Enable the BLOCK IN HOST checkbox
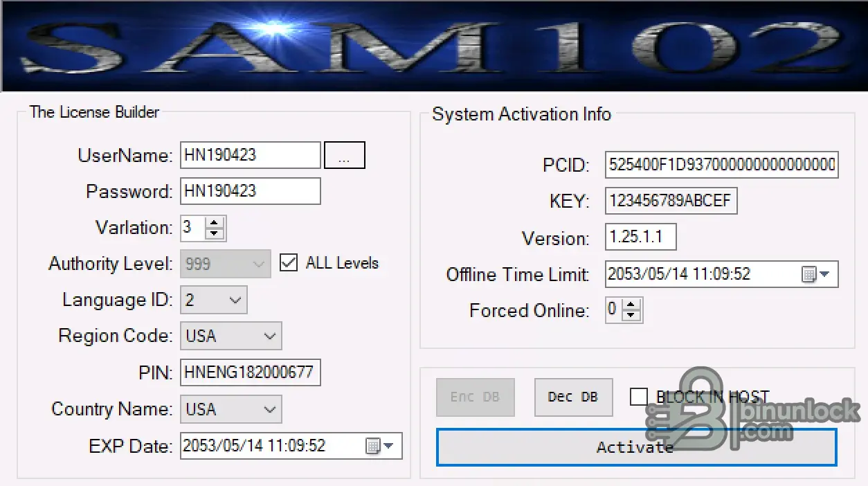This screenshot has width=868, height=486. click(639, 397)
